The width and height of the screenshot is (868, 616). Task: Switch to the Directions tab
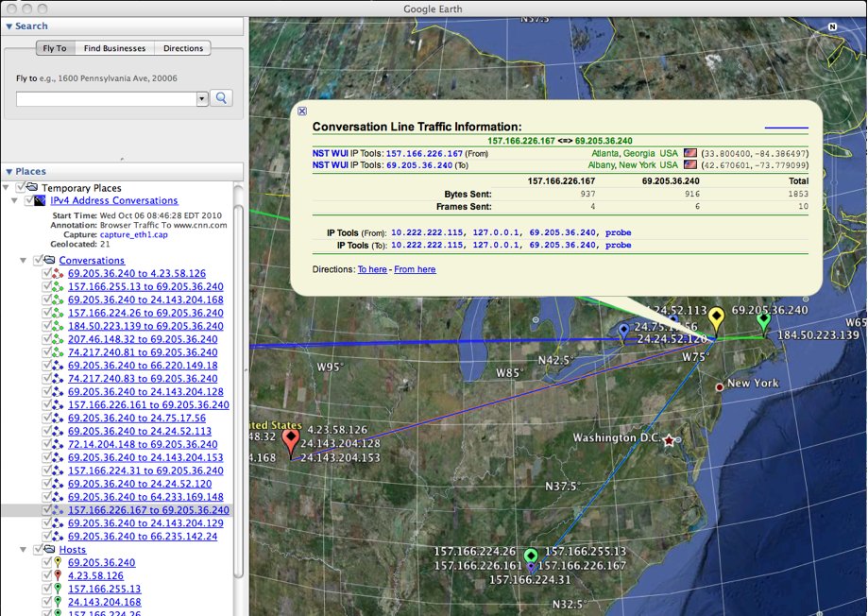[183, 48]
